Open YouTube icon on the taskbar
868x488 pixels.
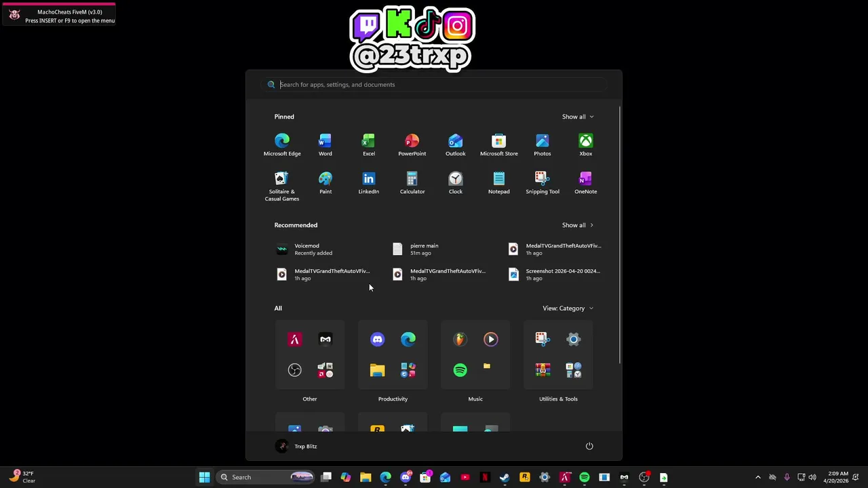tap(465, 477)
